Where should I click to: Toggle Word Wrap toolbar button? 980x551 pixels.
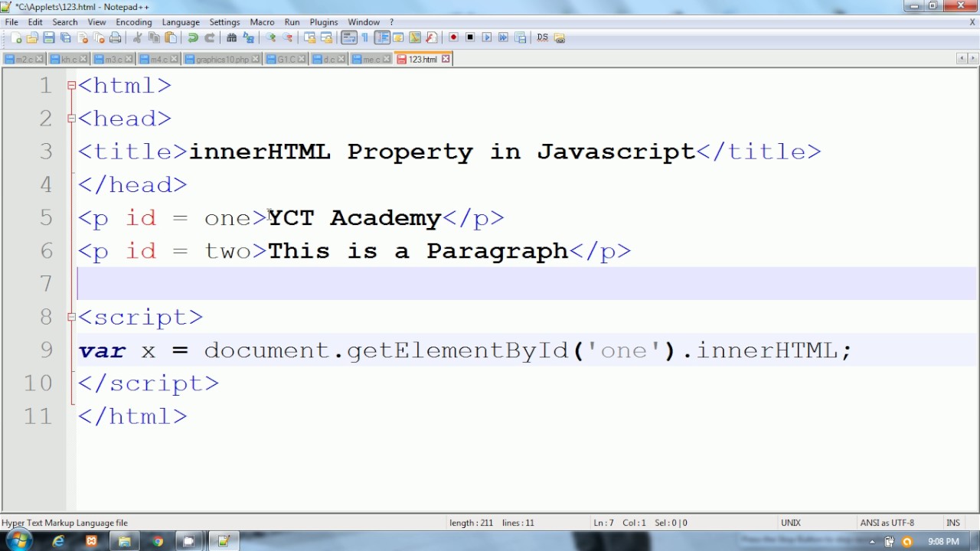coord(348,37)
